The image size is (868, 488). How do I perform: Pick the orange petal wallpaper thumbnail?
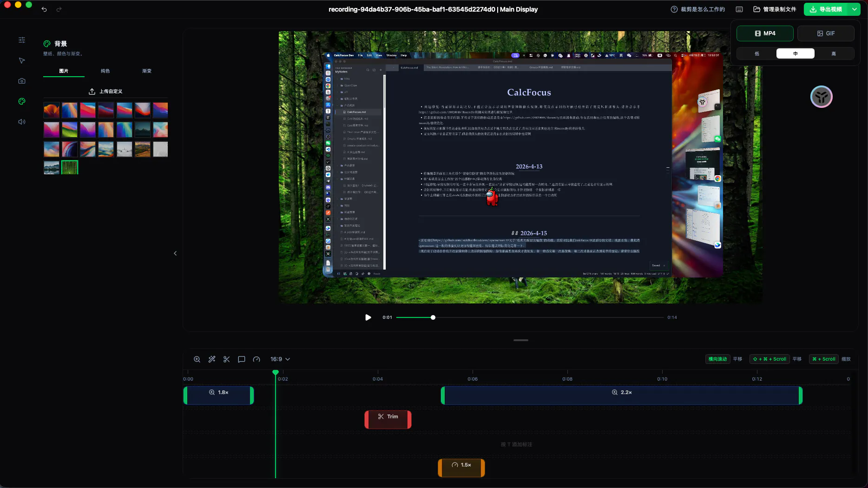(x=52, y=110)
